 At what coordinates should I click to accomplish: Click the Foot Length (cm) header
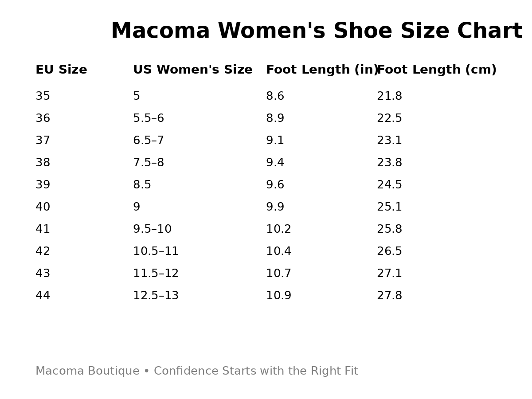coord(437,70)
